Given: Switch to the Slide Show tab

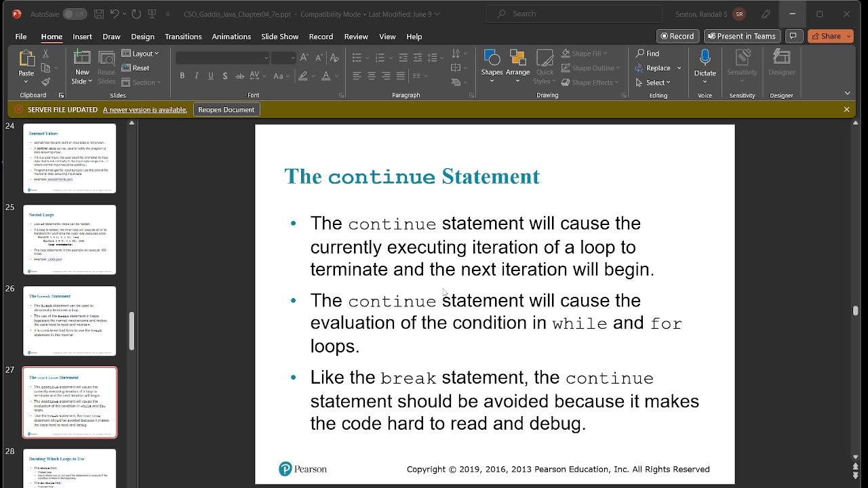Looking at the screenshot, I should [279, 37].
